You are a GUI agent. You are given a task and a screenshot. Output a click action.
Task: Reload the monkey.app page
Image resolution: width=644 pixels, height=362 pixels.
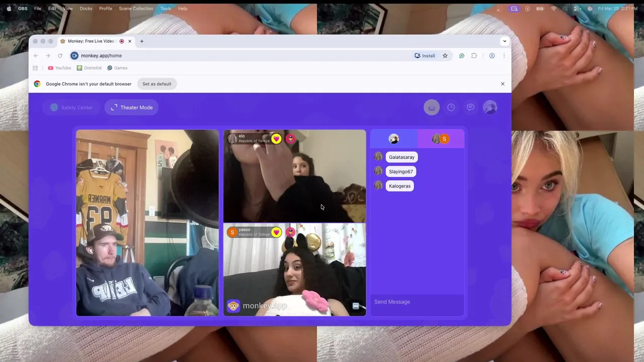pyautogui.click(x=60, y=56)
